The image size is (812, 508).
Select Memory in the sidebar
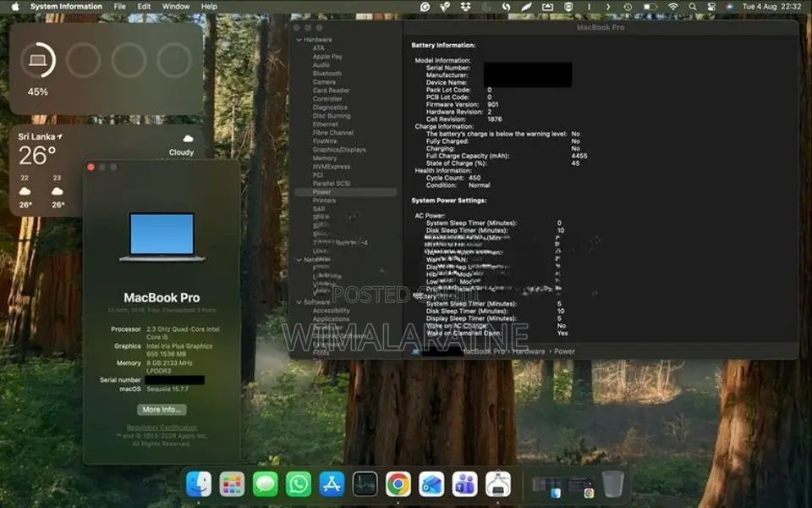pyautogui.click(x=325, y=158)
